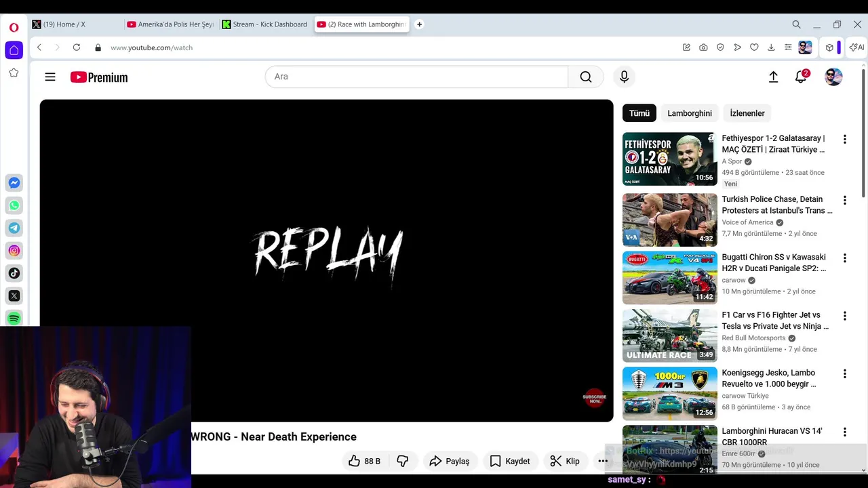Select the Tümü filter chip
Image resolution: width=868 pixels, height=488 pixels.
point(639,113)
